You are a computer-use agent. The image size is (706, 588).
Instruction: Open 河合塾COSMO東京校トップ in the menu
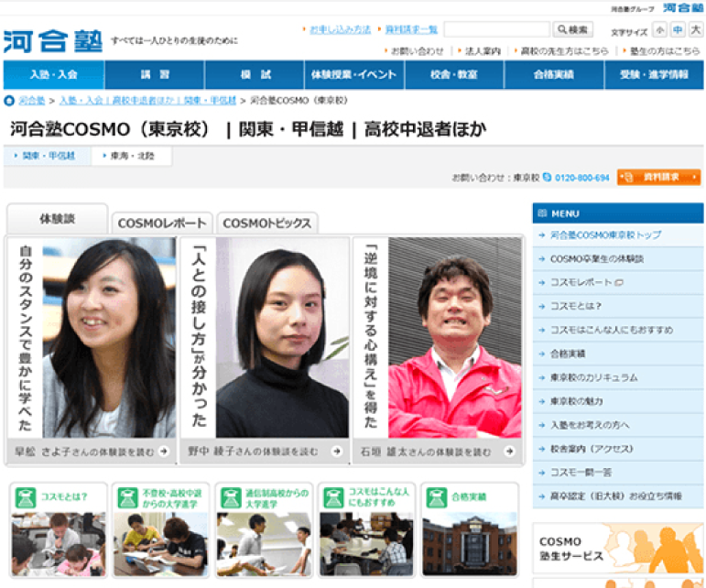(x=618, y=235)
